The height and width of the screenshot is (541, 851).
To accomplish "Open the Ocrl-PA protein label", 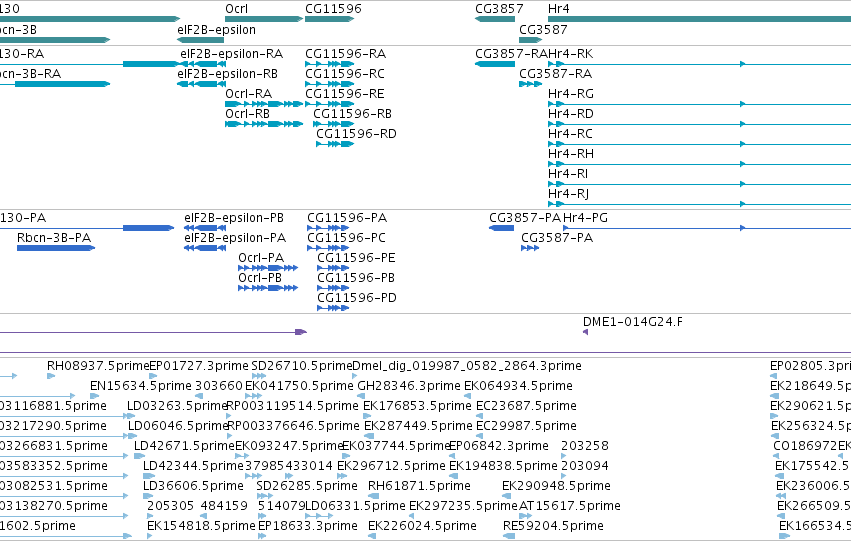I will (x=261, y=258).
